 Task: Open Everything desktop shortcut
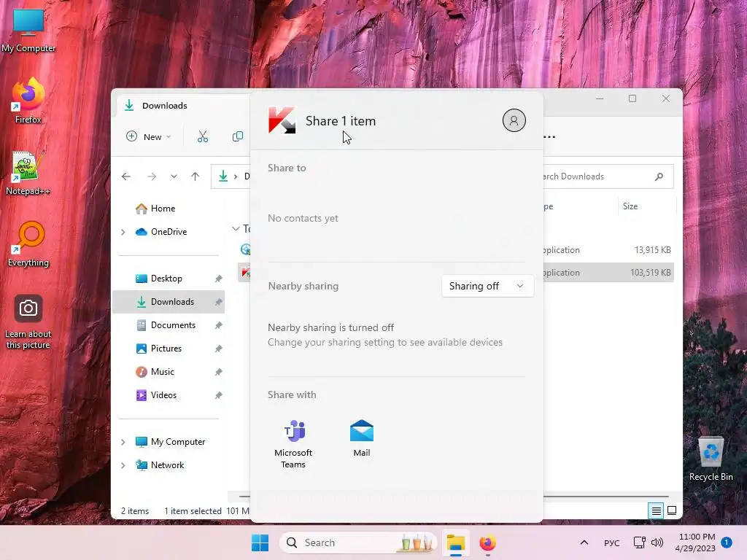point(28,244)
